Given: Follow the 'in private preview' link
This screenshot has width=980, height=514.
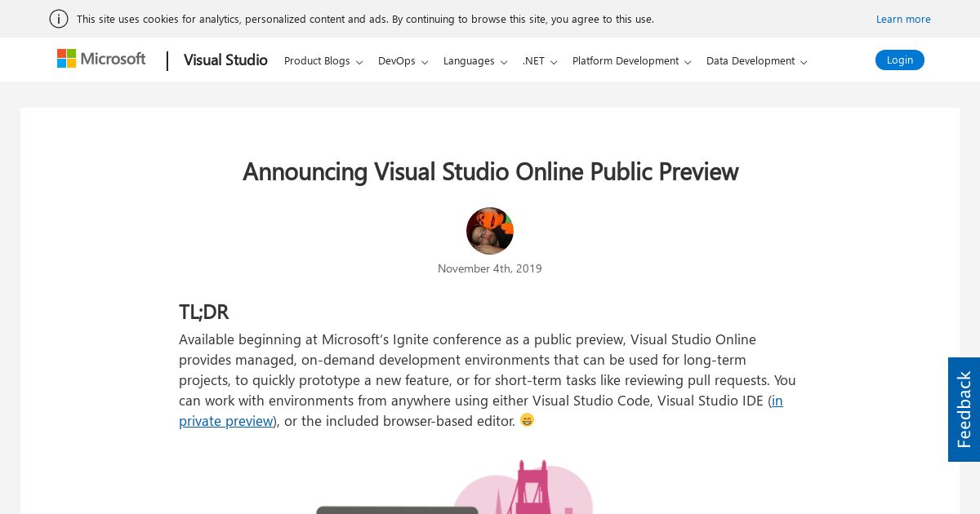Looking at the screenshot, I should point(225,421).
